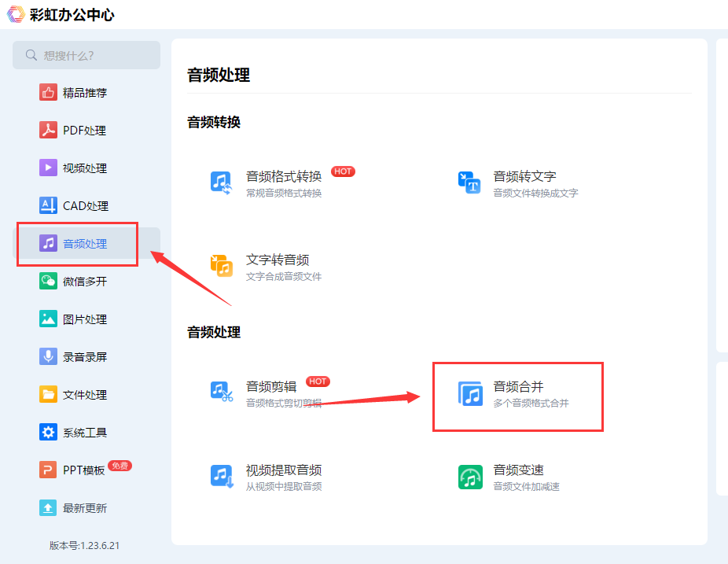Click the 版本号:1.23.6.21 text
Viewport: 728px width, 564px height.
pos(84,545)
